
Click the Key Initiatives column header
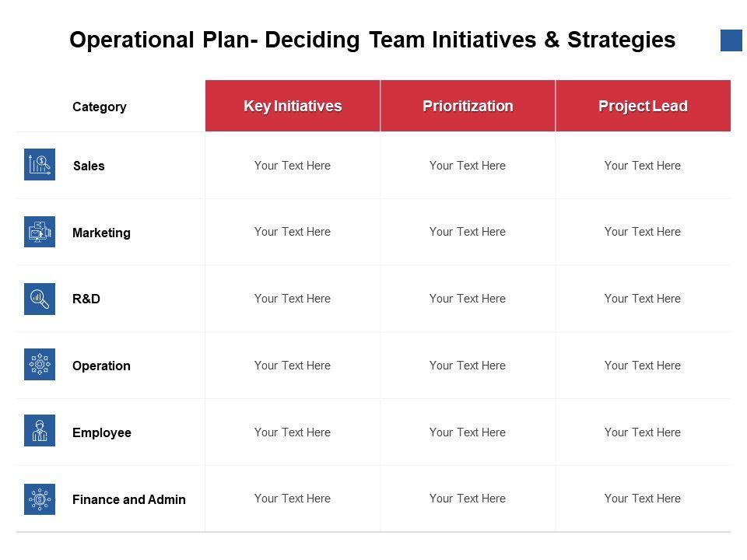tap(293, 106)
